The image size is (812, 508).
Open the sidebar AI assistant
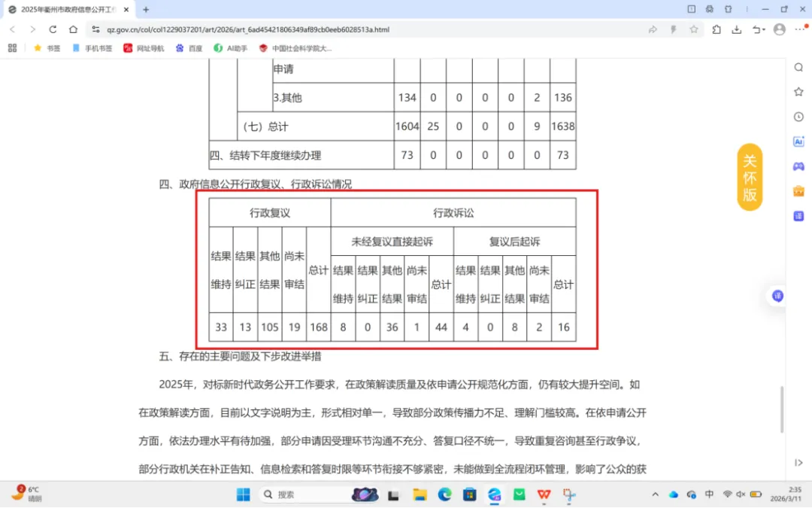point(798,141)
